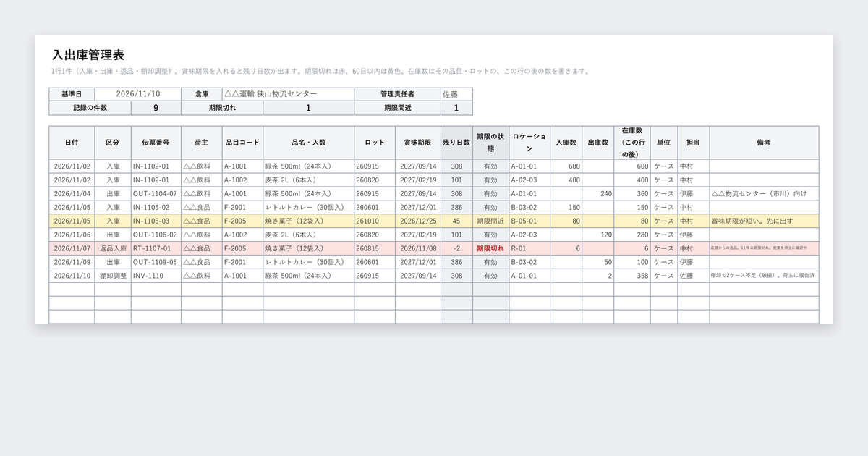
Task: Select the 品名・入数 column header
Action: coord(309,143)
